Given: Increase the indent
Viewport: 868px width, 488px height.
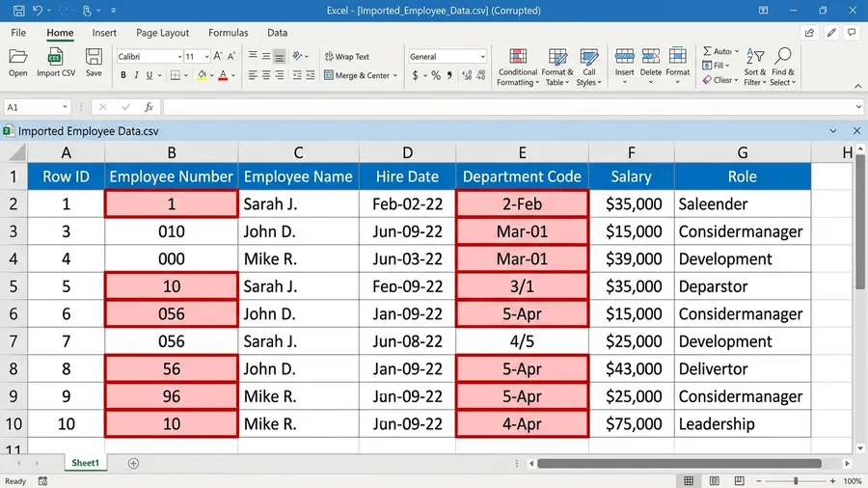Looking at the screenshot, I should click(x=311, y=75).
